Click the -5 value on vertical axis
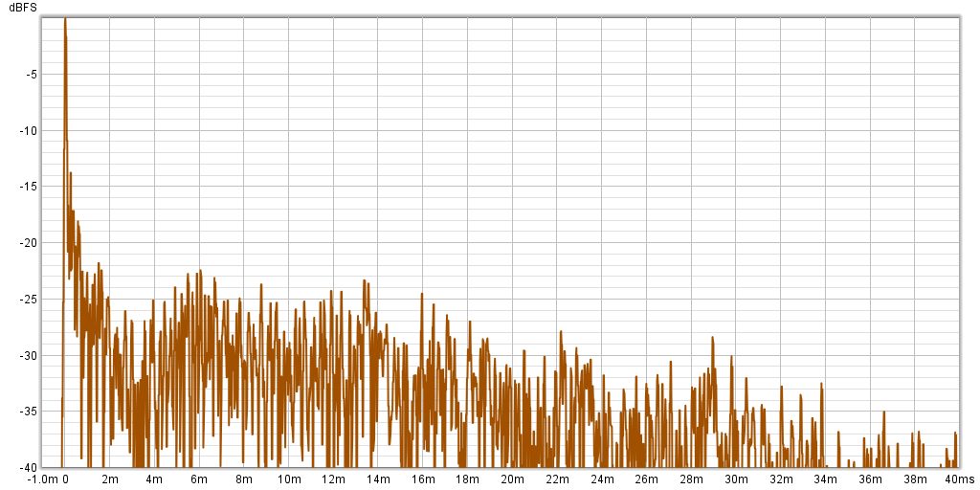 coord(31,75)
